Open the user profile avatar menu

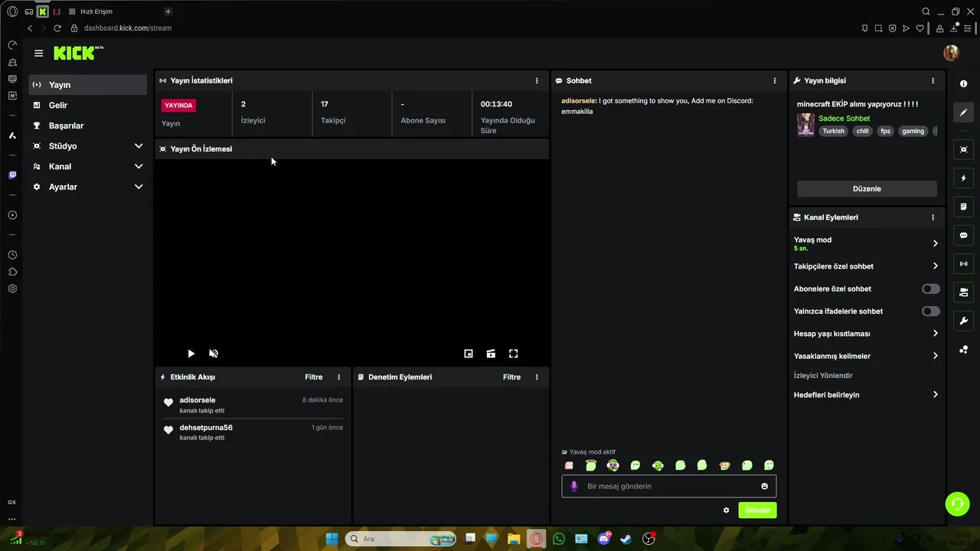(x=951, y=53)
